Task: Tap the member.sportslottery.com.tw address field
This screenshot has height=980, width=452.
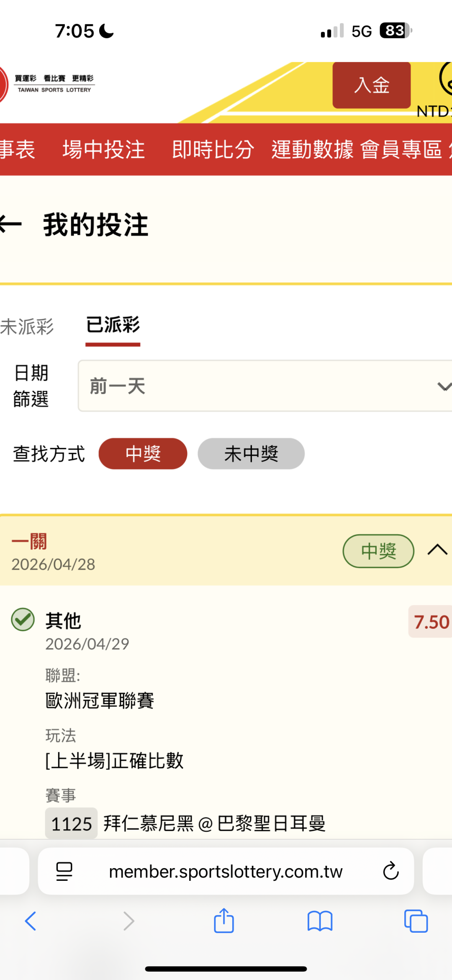Action: coord(226,871)
